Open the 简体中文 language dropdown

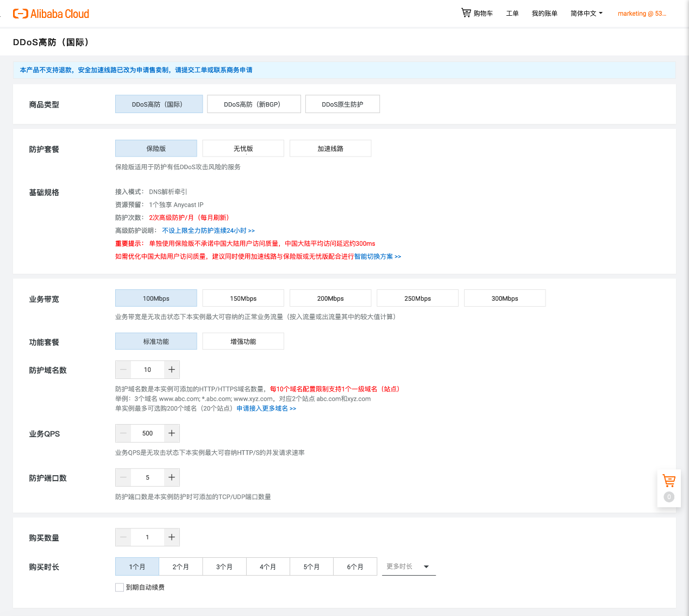586,14
